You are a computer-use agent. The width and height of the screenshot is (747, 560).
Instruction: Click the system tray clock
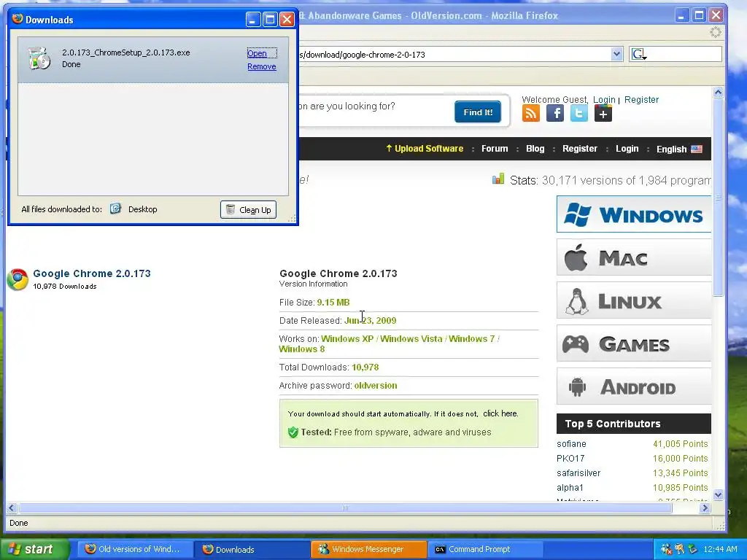[720, 549]
